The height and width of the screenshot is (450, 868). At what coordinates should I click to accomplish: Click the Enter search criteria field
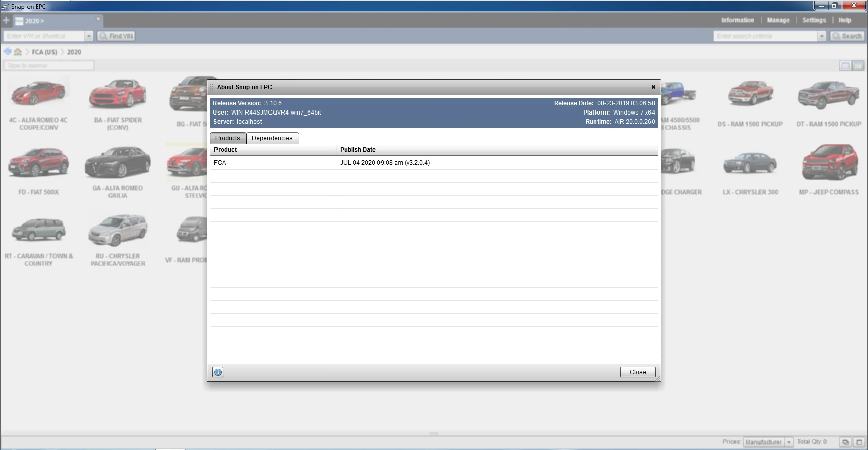click(x=765, y=36)
